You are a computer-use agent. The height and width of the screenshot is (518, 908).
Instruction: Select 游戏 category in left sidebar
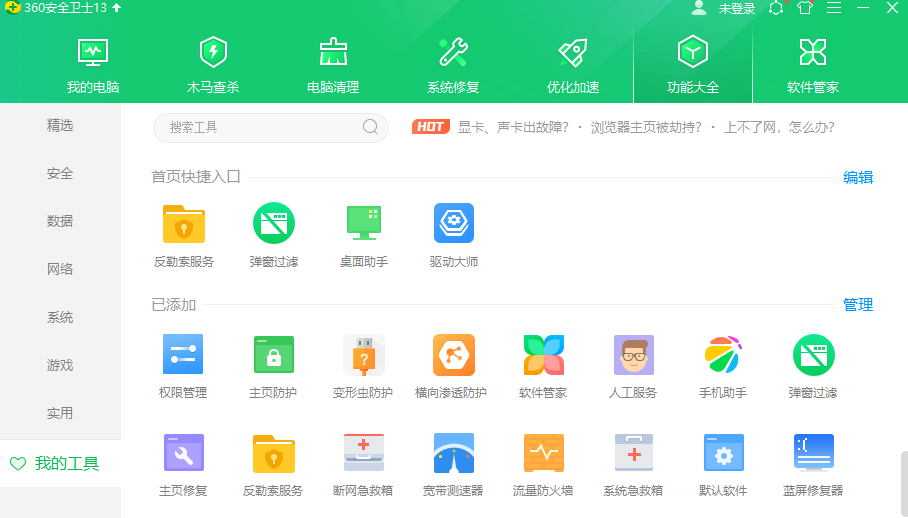[60, 365]
